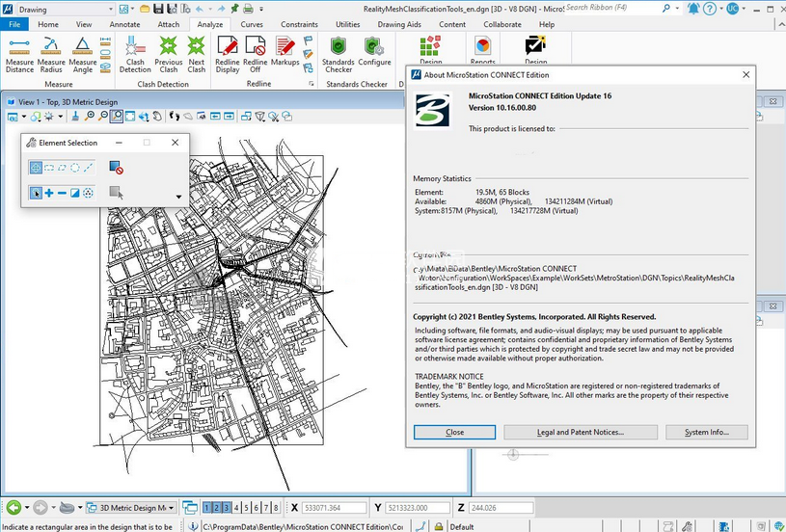Select Line selection method

pyautogui.click(x=88, y=168)
